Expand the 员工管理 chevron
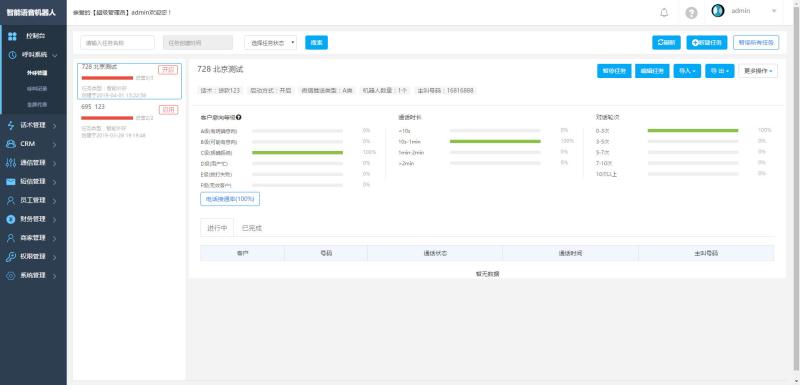The width and height of the screenshot is (800, 385). (55, 200)
